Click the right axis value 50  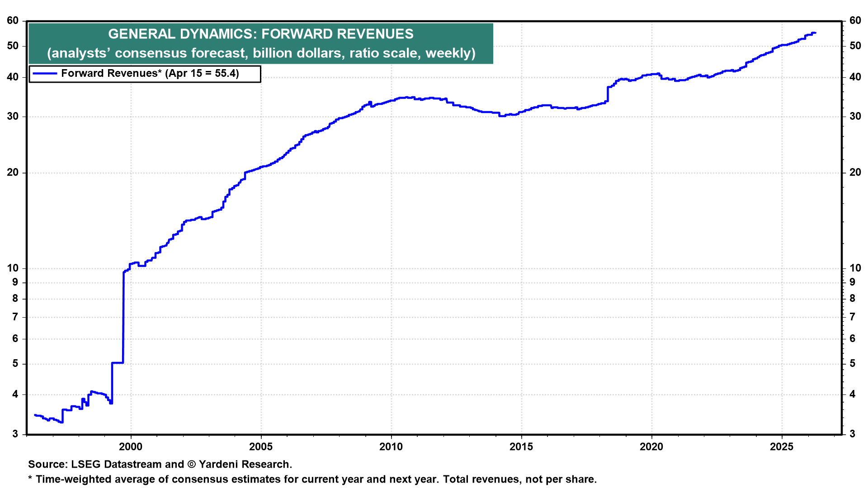click(x=855, y=46)
